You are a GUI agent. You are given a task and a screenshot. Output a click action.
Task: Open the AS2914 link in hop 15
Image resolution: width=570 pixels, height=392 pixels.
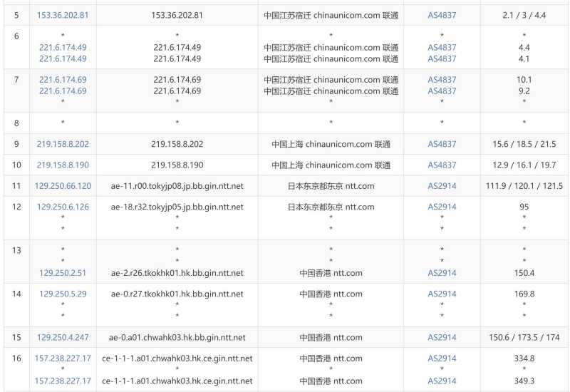[x=442, y=338]
